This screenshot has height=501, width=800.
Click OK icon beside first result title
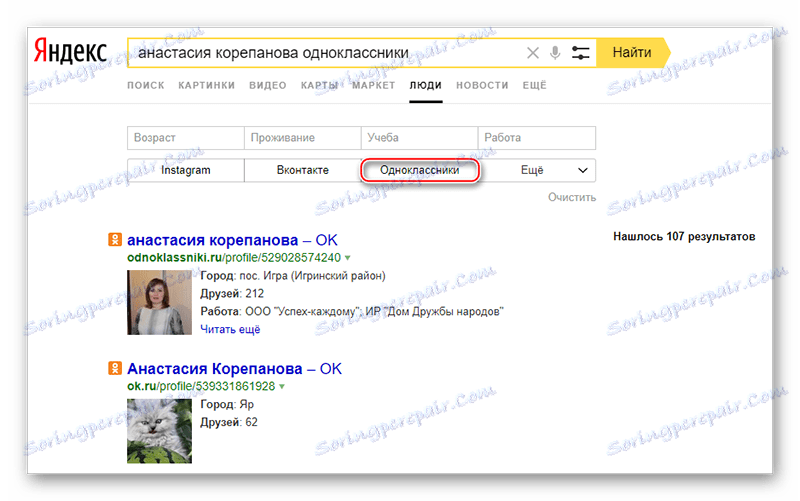point(115,239)
